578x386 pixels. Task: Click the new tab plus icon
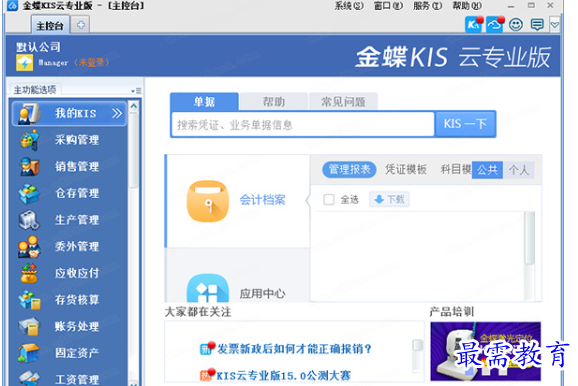(x=81, y=25)
